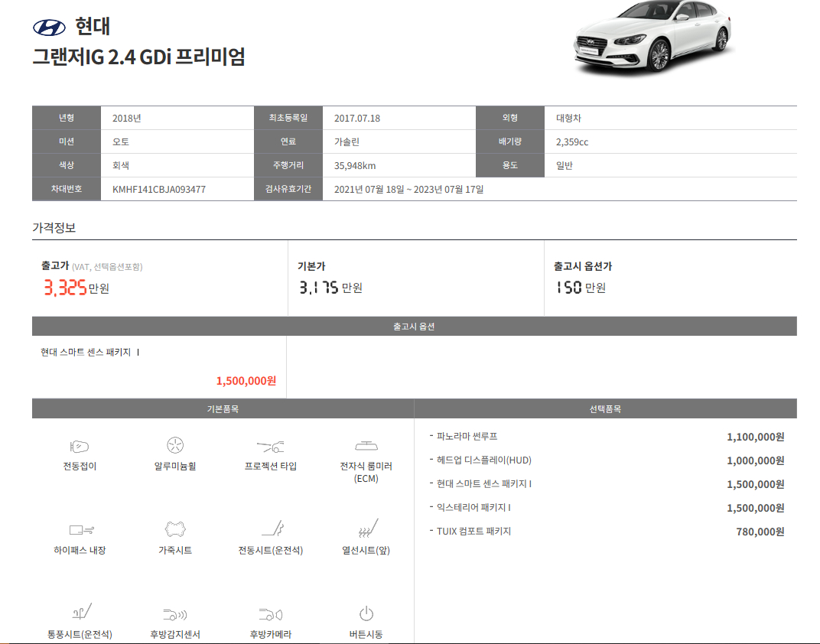Click the usage value 일반
Screen dimensions: 820x644
[x=565, y=165]
